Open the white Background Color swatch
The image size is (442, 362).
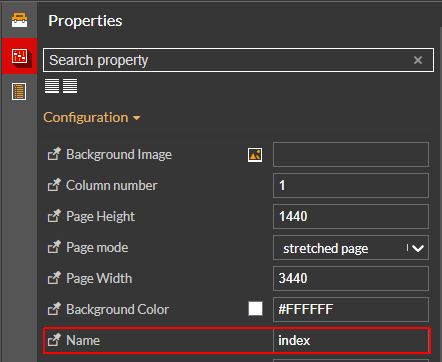pos(255,309)
